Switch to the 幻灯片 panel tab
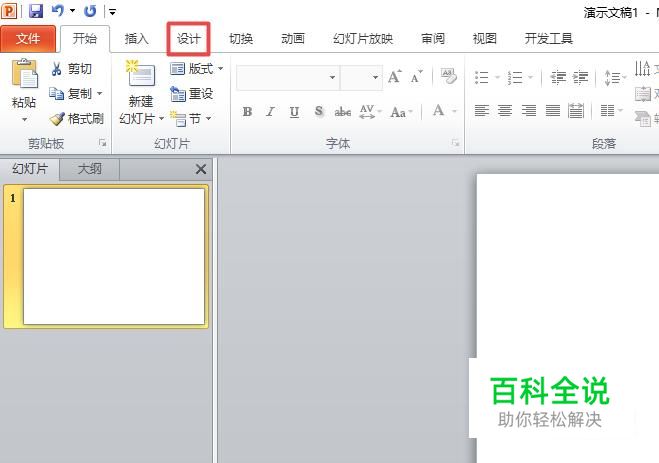The height and width of the screenshot is (463, 659). click(x=30, y=169)
